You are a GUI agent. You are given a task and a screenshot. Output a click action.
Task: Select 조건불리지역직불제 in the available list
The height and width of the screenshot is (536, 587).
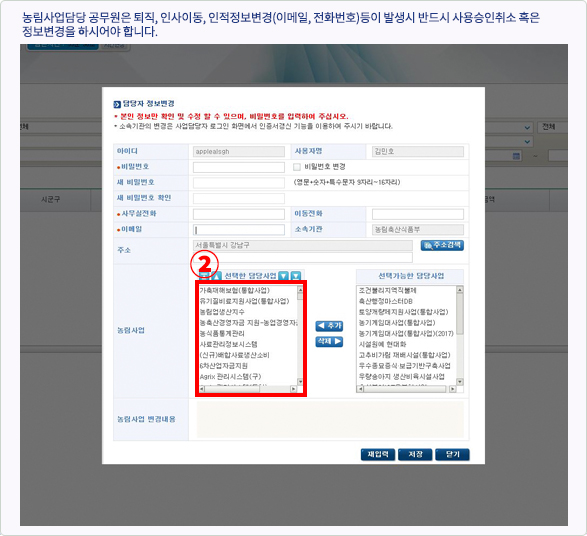[x=387, y=290]
